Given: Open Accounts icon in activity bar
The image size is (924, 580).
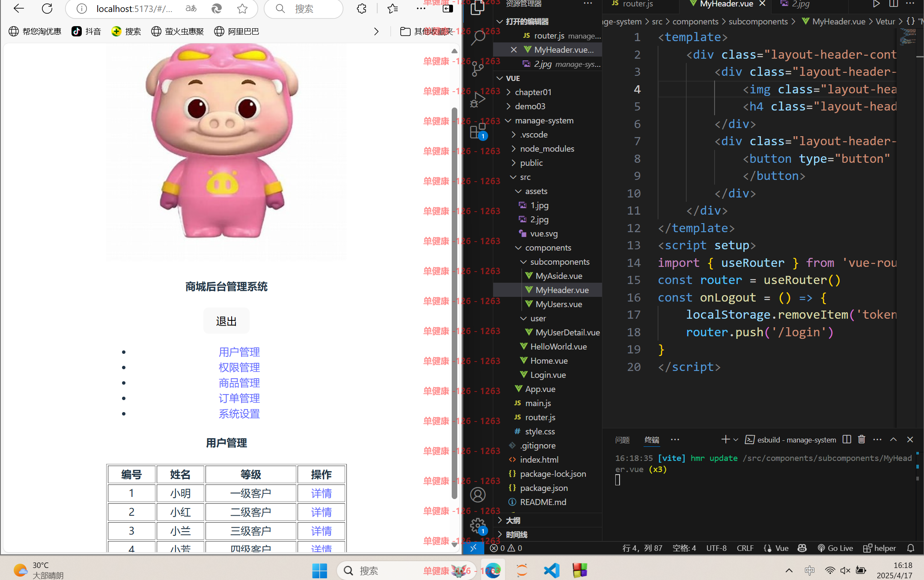Looking at the screenshot, I should [477, 495].
